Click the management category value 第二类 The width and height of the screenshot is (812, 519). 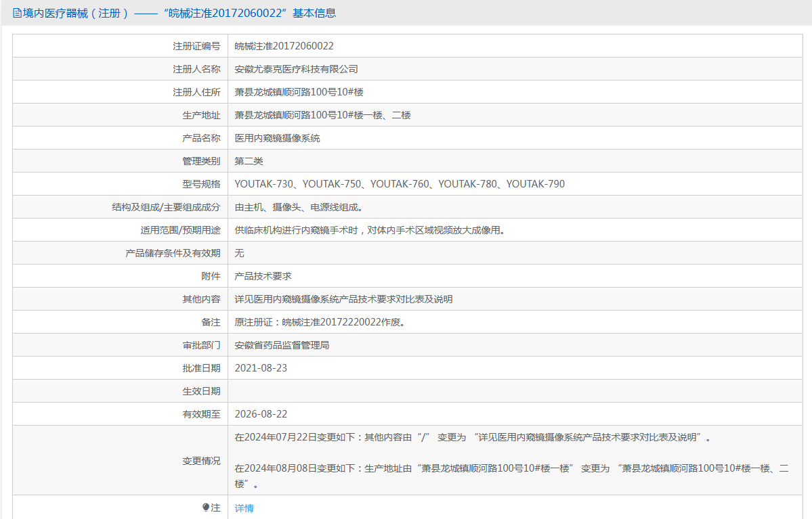(249, 161)
